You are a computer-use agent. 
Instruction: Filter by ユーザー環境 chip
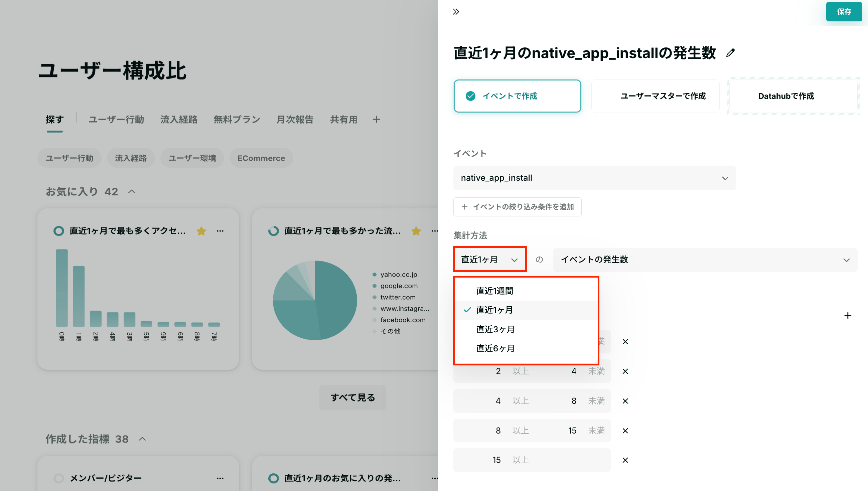click(192, 158)
